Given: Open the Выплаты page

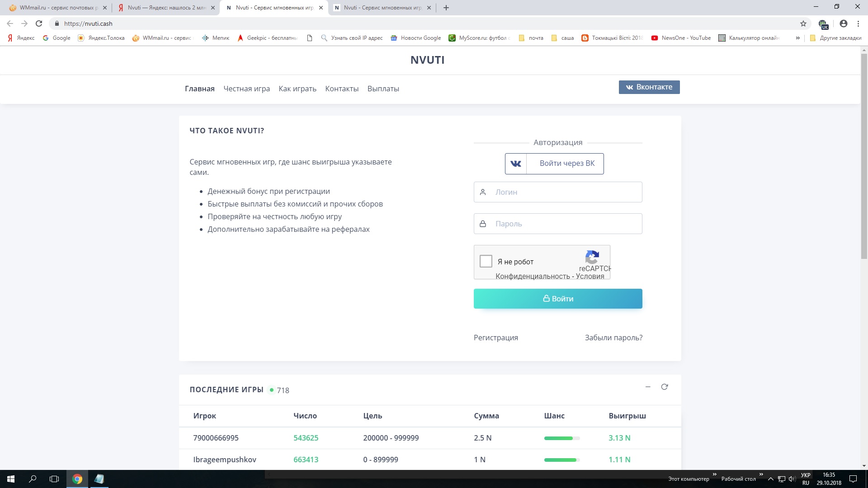Looking at the screenshot, I should tap(383, 89).
